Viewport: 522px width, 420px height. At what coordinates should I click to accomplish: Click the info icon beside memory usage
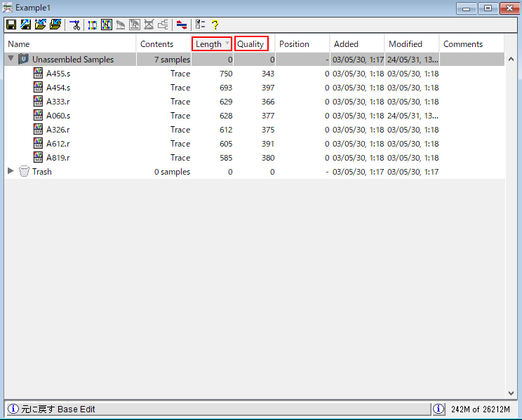(439, 409)
